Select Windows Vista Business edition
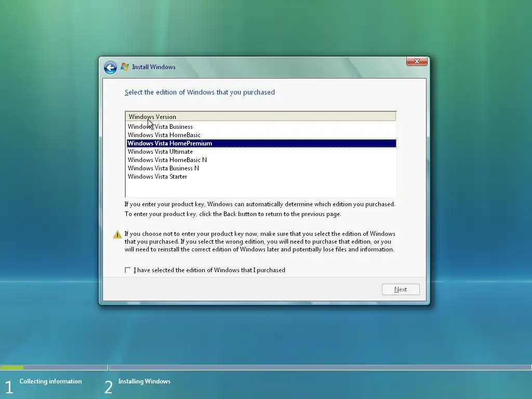The width and height of the screenshot is (532, 399). click(261, 127)
